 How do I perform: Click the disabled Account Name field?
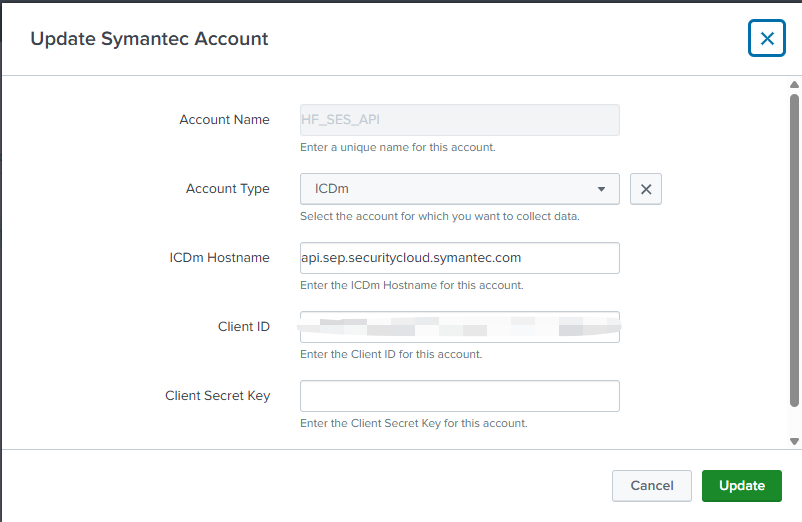[x=460, y=120]
